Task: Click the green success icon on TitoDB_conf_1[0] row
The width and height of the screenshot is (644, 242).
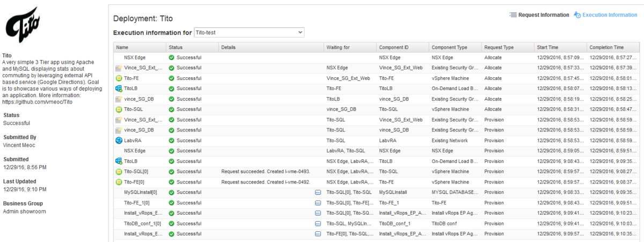Action: tap(172, 224)
